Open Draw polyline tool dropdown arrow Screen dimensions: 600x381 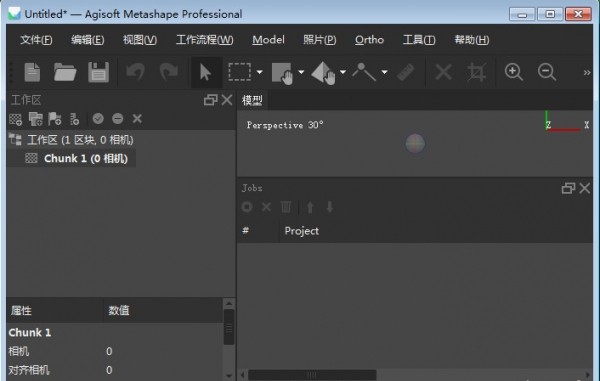[385, 72]
